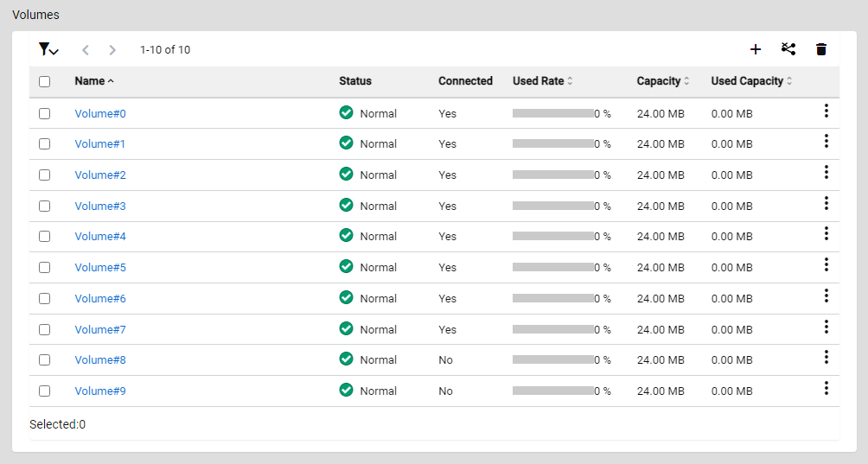Sort by the Name column header
The height and width of the screenshot is (464, 868).
tap(89, 81)
